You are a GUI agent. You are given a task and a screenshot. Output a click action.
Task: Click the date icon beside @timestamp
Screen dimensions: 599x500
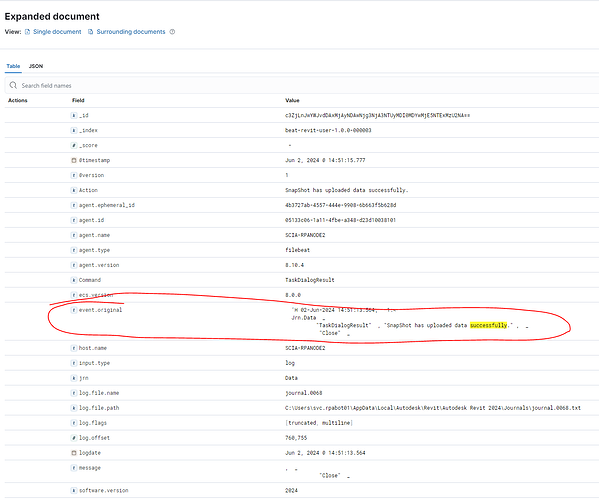point(74,160)
